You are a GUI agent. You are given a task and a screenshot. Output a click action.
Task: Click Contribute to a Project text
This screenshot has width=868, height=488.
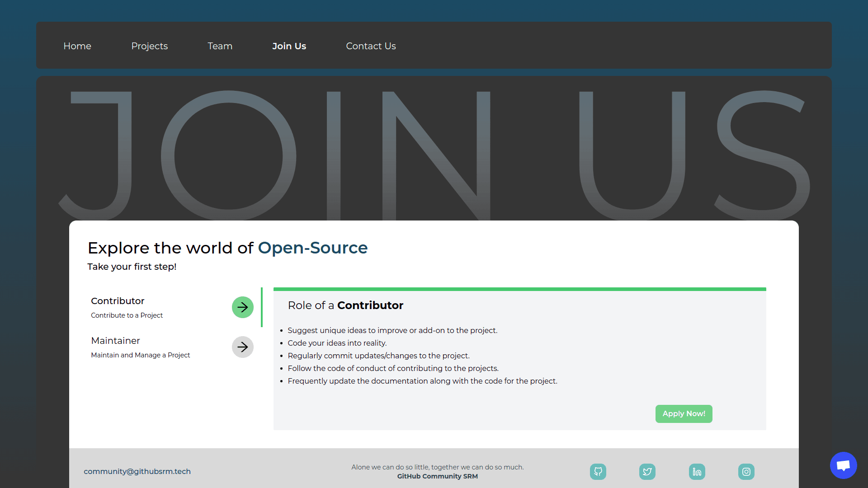click(x=127, y=315)
